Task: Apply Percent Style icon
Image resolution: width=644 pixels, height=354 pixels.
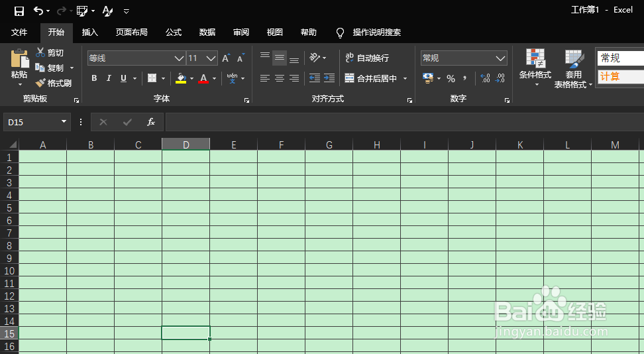Action: pyautogui.click(x=451, y=78)
